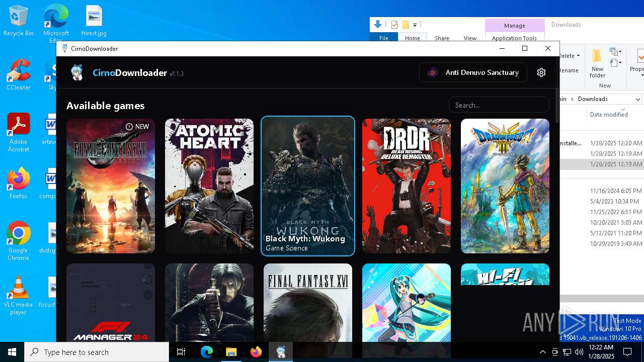Open Properties in the Explorer ribbon

pos(637,63)
